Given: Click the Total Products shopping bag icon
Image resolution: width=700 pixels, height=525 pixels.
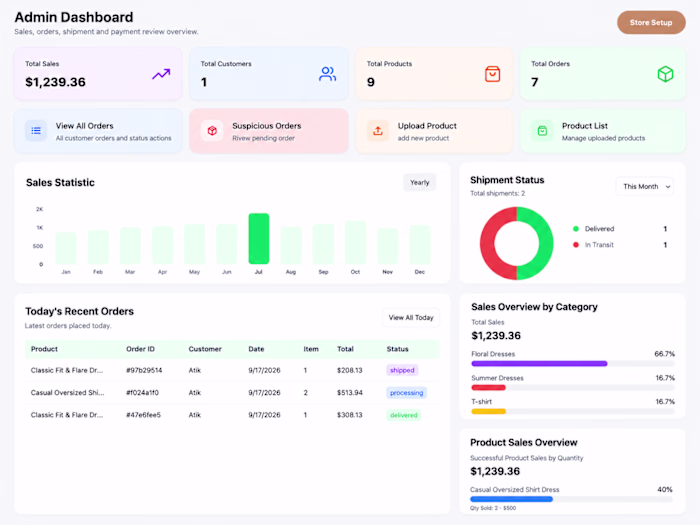Looking at the screenshot, I should pos(492,74).
